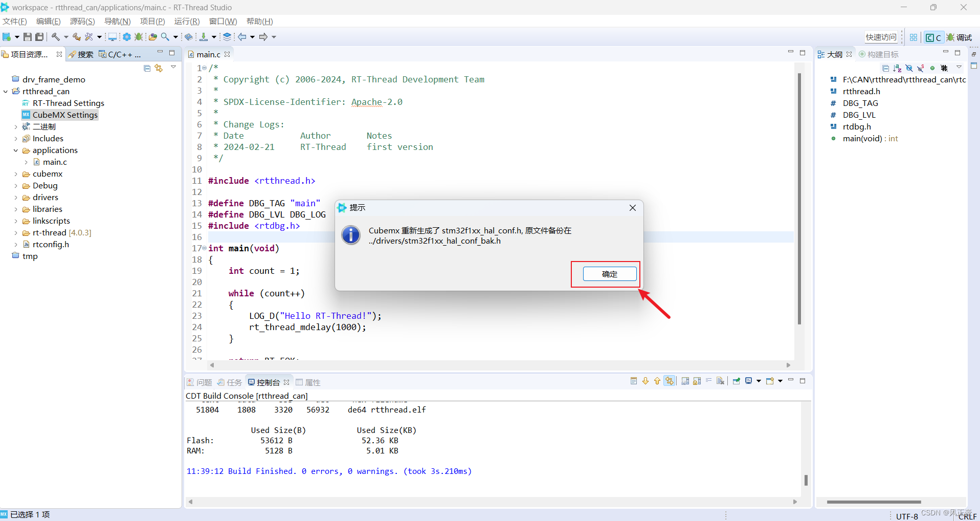The width and height of the screenshot is (980, 521).
Task: Open the 源码(S) menu
Action: point(82,21)
